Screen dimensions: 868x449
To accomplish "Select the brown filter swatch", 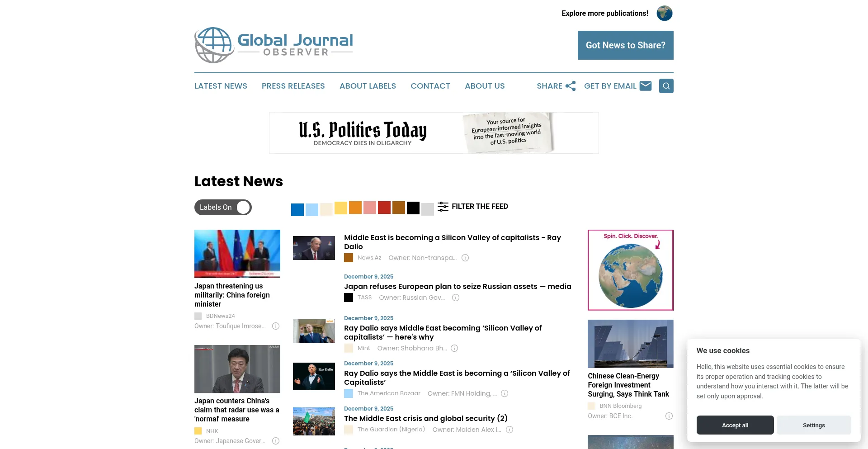I will 399,208.
